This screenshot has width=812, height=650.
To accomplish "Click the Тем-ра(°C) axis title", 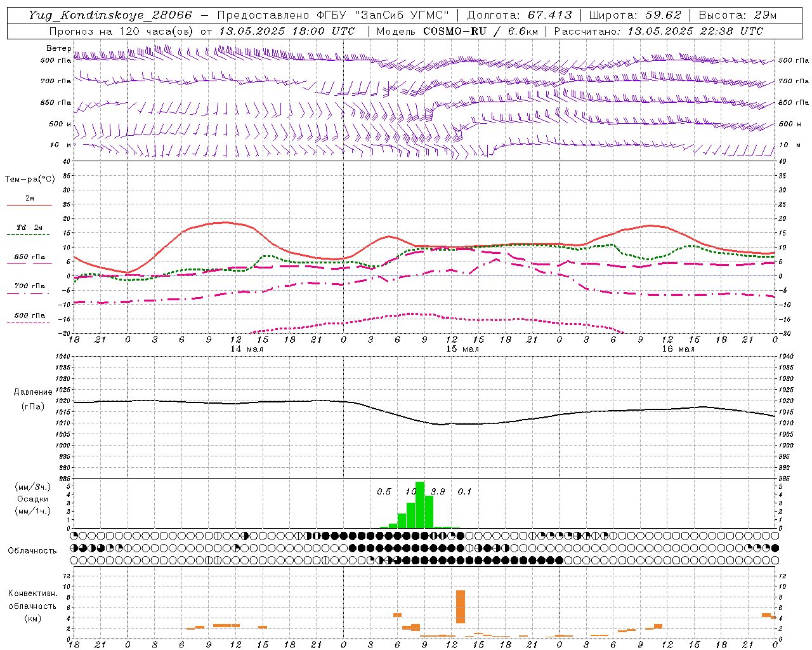I will click(30, 180).
